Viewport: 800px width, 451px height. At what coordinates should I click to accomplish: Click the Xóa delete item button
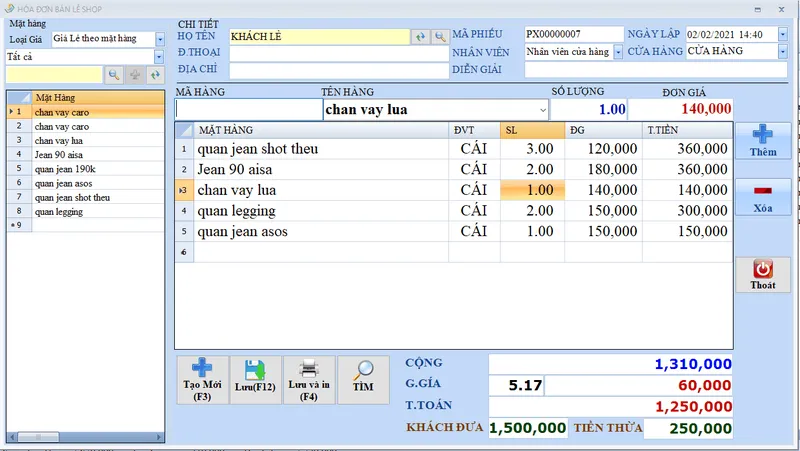click(763, 197)
